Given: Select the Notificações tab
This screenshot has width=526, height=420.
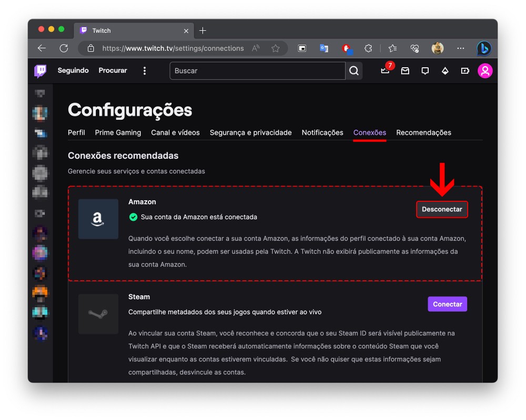Looking at the screenshot, I should click(322, 132).
